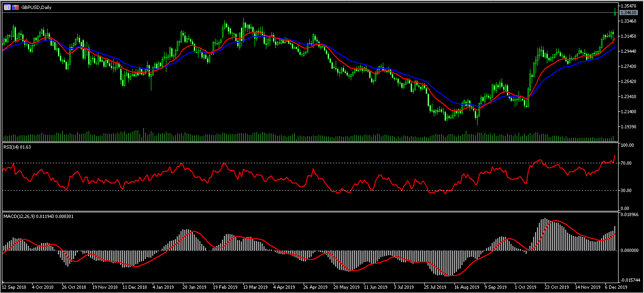The height and width of the screenshot is (293, 644).
Task: Click the 4 Oct 2018 date label
Action: (42, 287)
